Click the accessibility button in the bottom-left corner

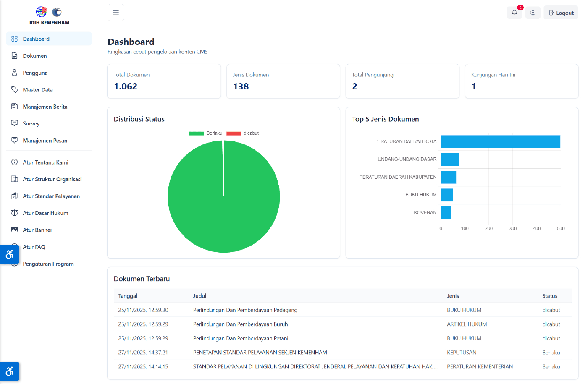tap(9, 371)
